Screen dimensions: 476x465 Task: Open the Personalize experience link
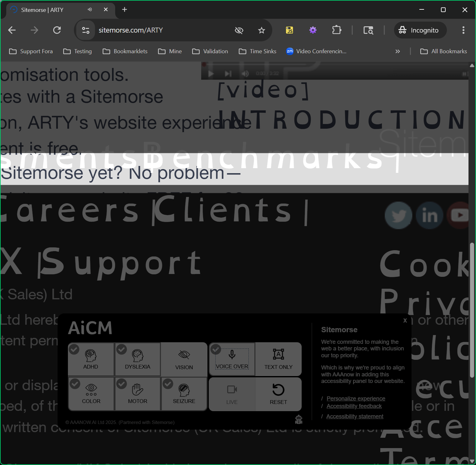[356, 398]
